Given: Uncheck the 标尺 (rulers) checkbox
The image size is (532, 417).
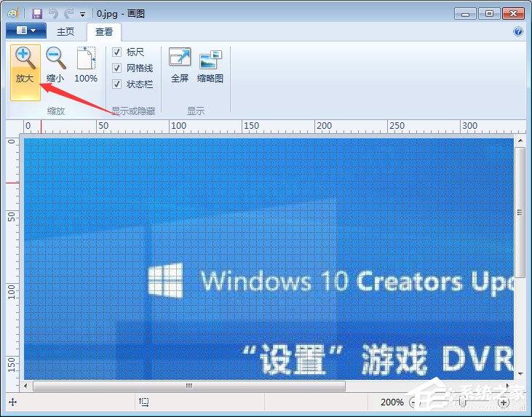Looking at the screenshot, I should (116, 52).
